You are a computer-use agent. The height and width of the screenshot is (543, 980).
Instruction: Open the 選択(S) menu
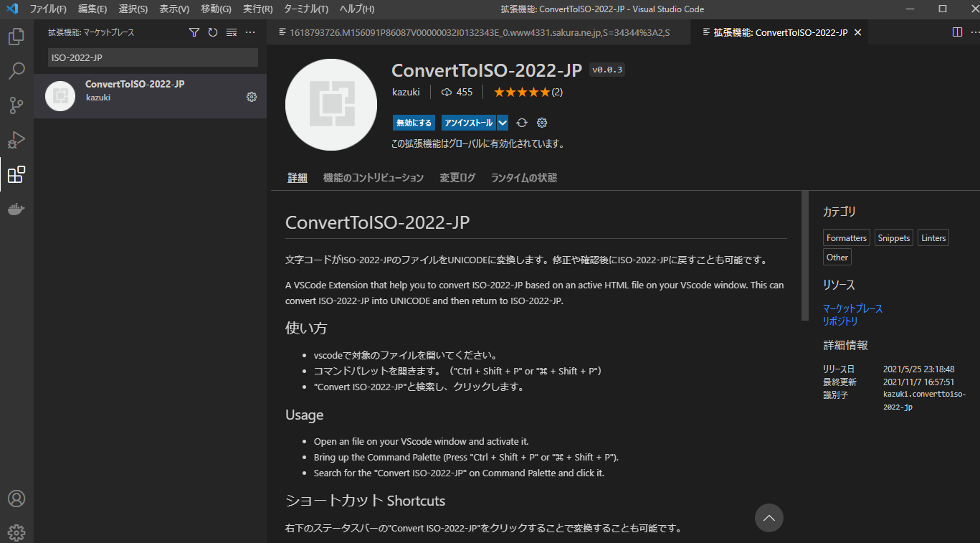click(x=133, y=9)
